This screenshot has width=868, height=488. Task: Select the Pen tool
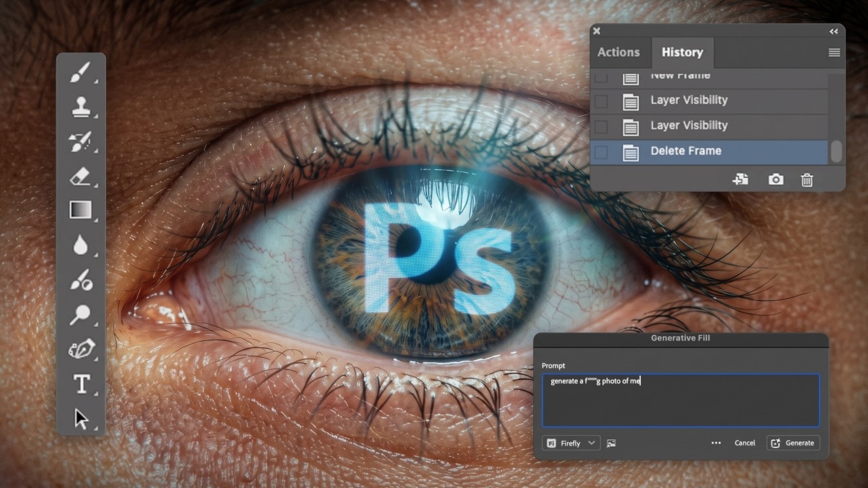pyautogui.click(x=80, y=350)
